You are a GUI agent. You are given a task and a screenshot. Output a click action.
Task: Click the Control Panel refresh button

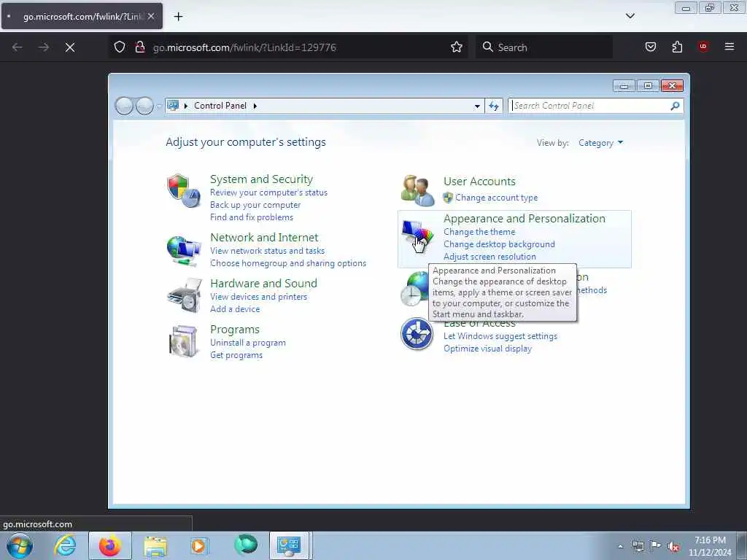[x=494, y=106]
